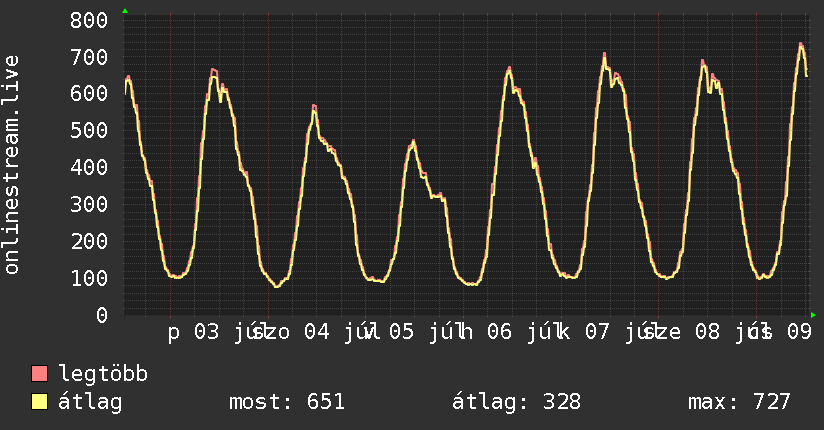Click the pink legtöbb legend color swatch
Screen dimensions: 824x430
[x=39, y=374]
